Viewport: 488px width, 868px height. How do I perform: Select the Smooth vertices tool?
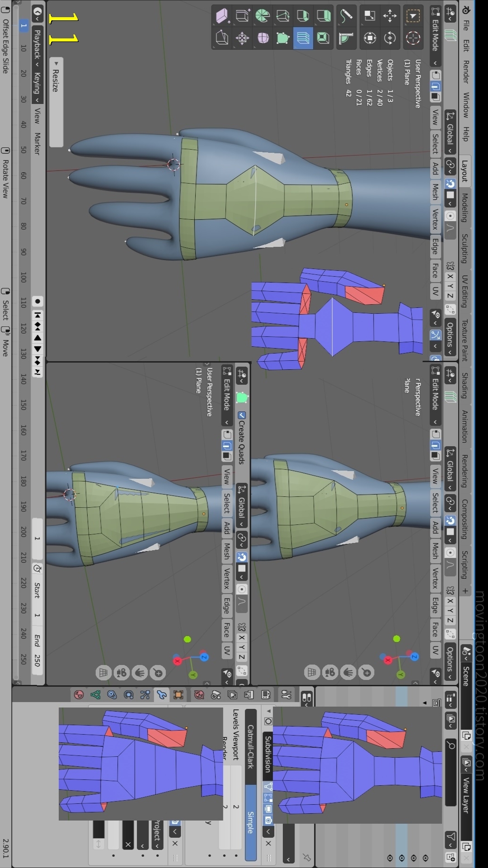tap(263, 38)
